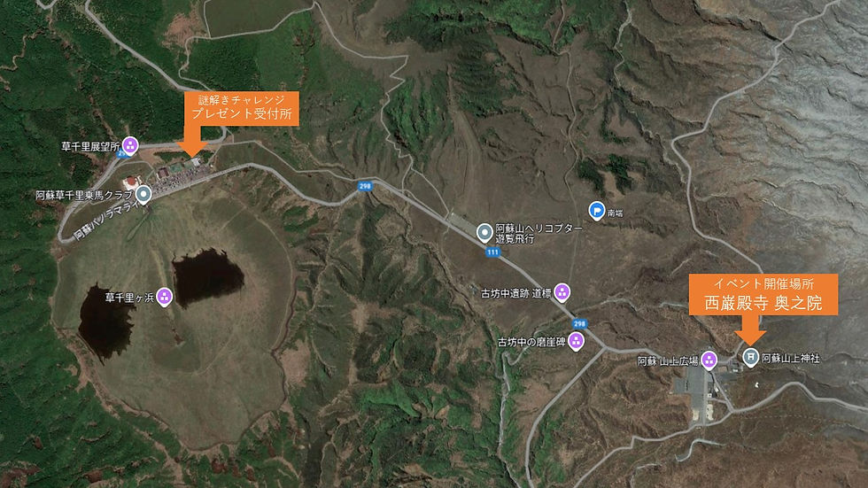Click the 西巌殿寺 奥之院 orange event label
The height and width of the screenshot is (488, 868).
tap(763, 294)
